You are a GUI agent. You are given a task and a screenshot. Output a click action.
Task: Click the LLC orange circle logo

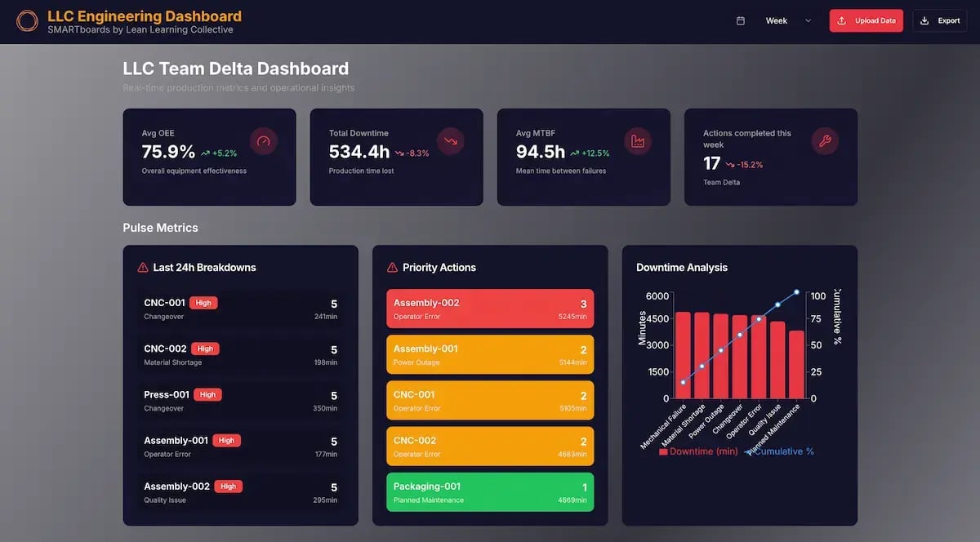[x=27, y=21]
